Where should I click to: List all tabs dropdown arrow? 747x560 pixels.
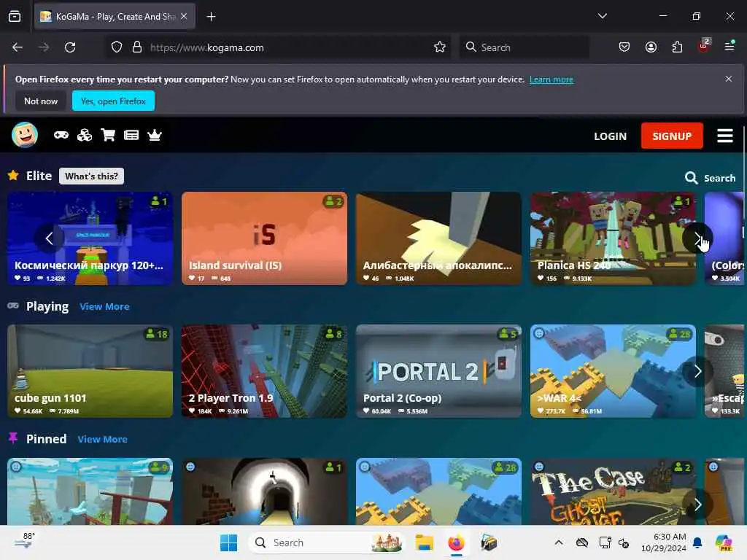tap(602, 16)
